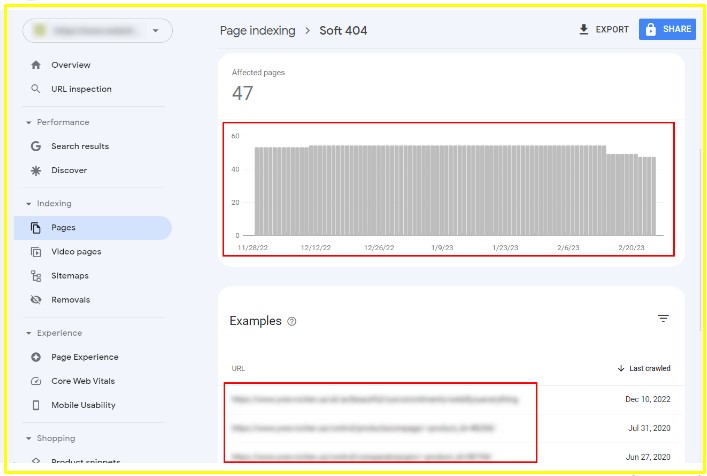Collapse the Performance section
The height and width of the screenshot is (476, 707).
pyautogui.click(x=29, y=122)
